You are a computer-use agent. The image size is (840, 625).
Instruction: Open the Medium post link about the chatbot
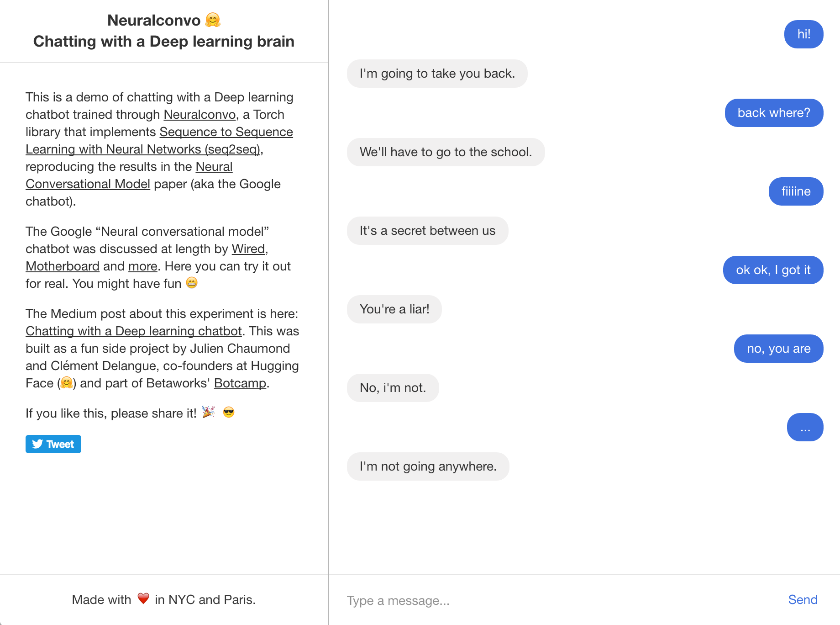133,331
